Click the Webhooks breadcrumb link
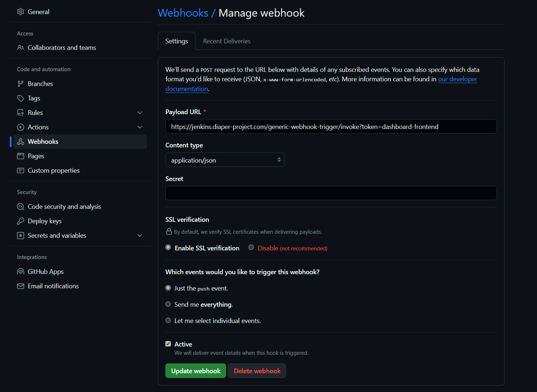The image size is (537, 392). click(x=183, y=13)
